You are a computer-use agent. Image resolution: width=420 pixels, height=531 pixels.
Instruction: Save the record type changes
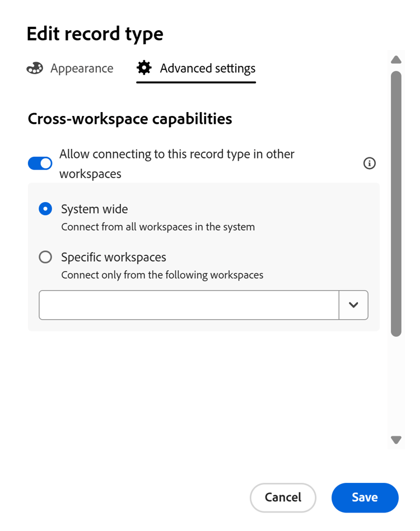(x=365, y=497)
